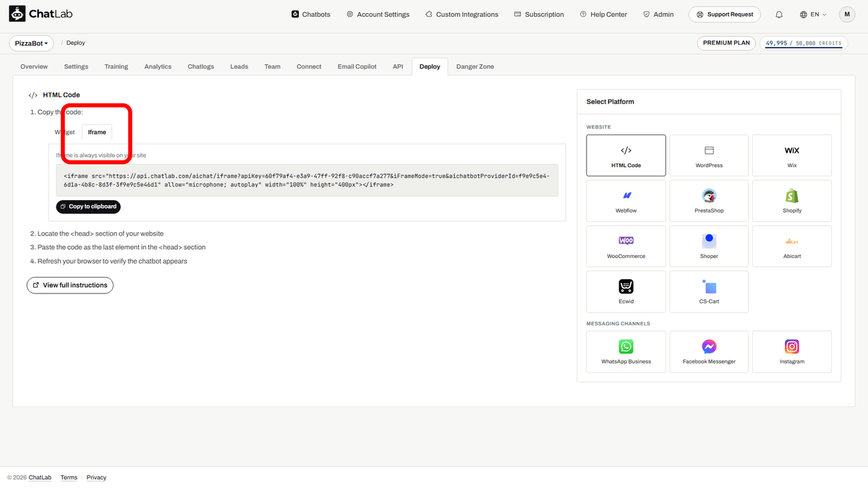Open the Chatlogs tab
Viewport: 868px width, 488px height.
[201, 67]
